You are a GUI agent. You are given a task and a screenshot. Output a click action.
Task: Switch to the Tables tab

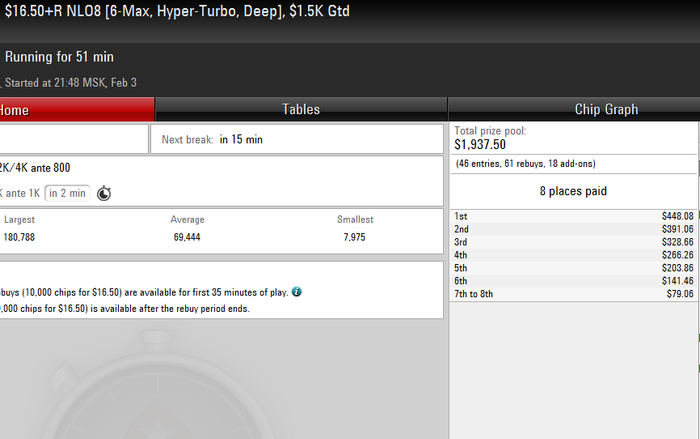301,109
